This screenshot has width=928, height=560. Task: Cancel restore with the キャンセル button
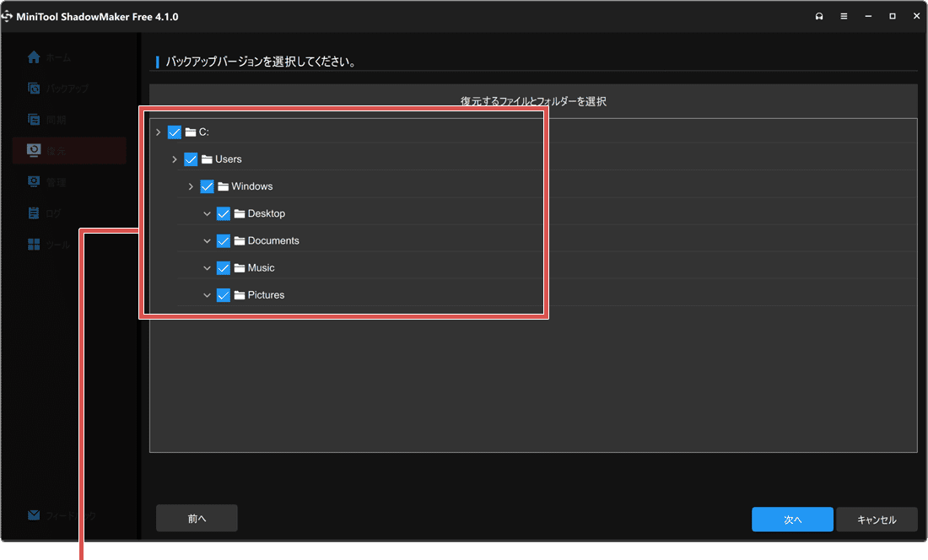coord(877,519)
